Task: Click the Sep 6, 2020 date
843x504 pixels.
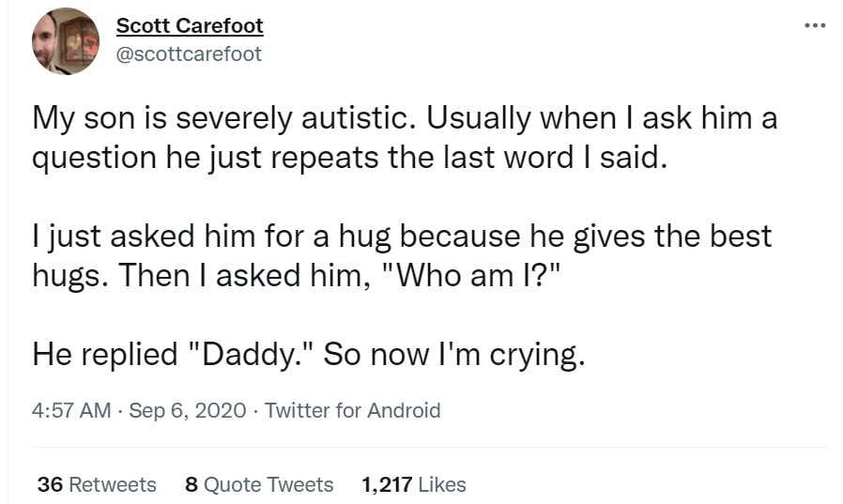Action: coord(188,410)
